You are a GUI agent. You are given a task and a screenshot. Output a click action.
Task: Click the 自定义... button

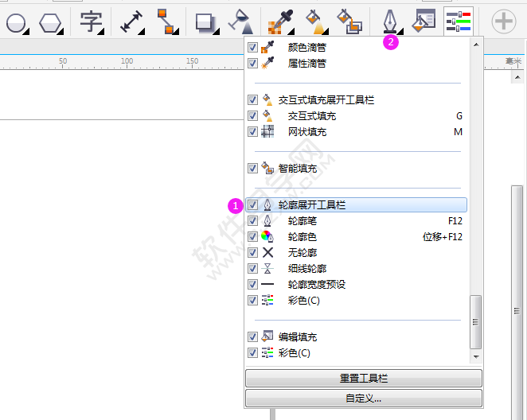pyautogui.click(x=364, y=399)
